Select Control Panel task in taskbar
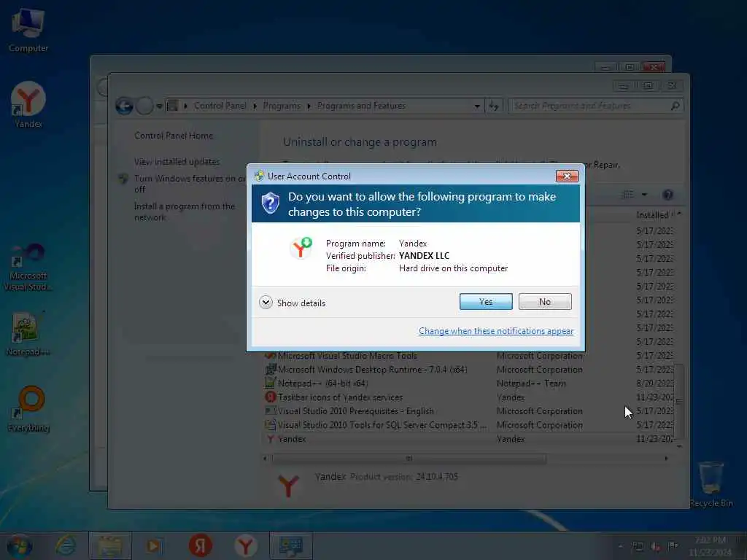The width and height of the screenshot is (747, 560). point(291,545)
